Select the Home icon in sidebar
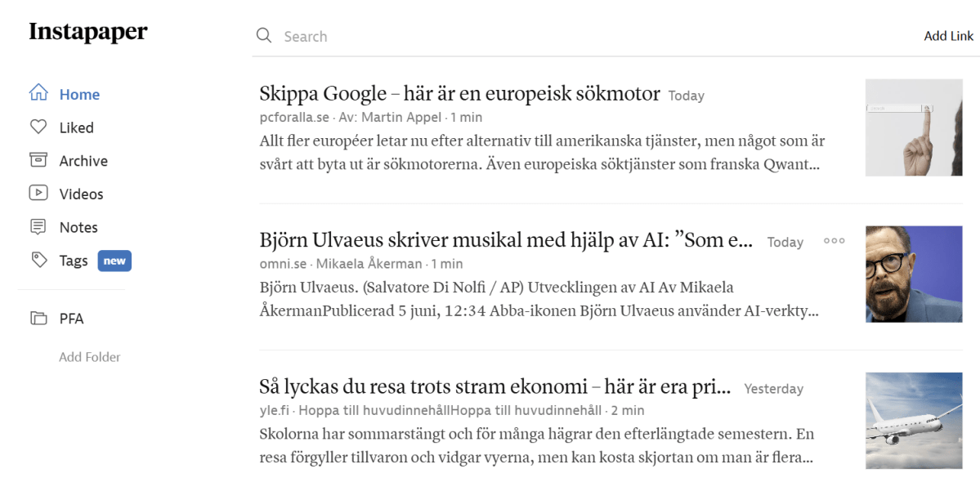980x482 pixels. point(38,94)
